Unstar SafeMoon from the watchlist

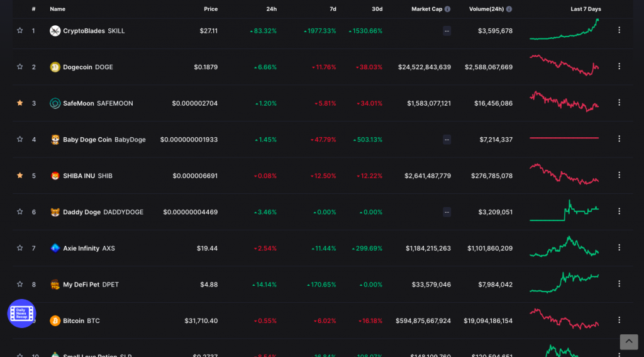(x=19, y=103)
